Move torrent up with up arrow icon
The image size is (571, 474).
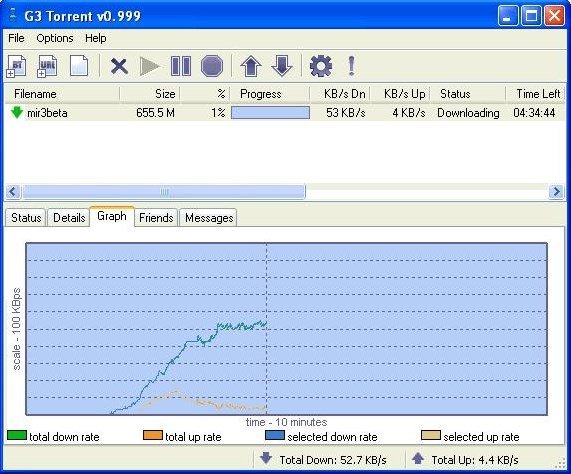pos(251,66)
